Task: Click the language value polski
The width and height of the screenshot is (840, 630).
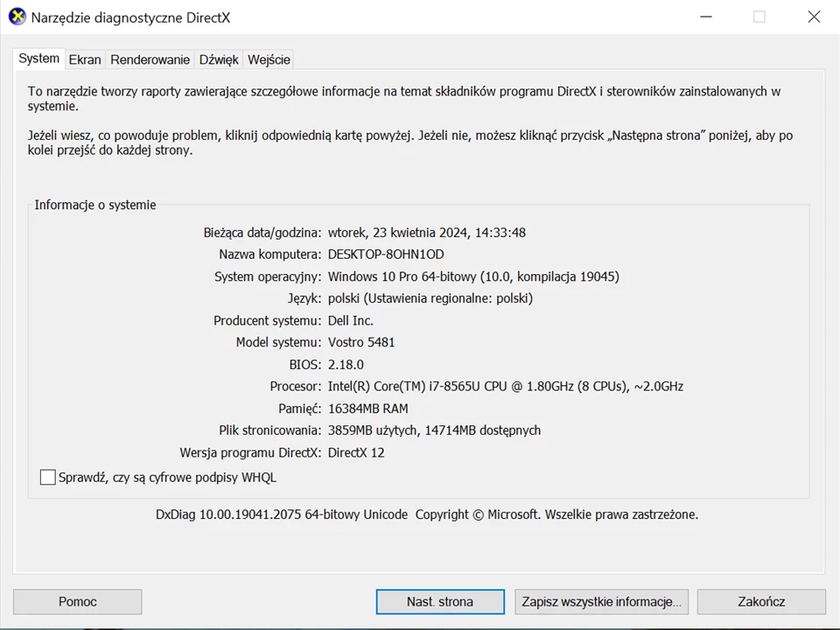Action: (x=430, y=298)
